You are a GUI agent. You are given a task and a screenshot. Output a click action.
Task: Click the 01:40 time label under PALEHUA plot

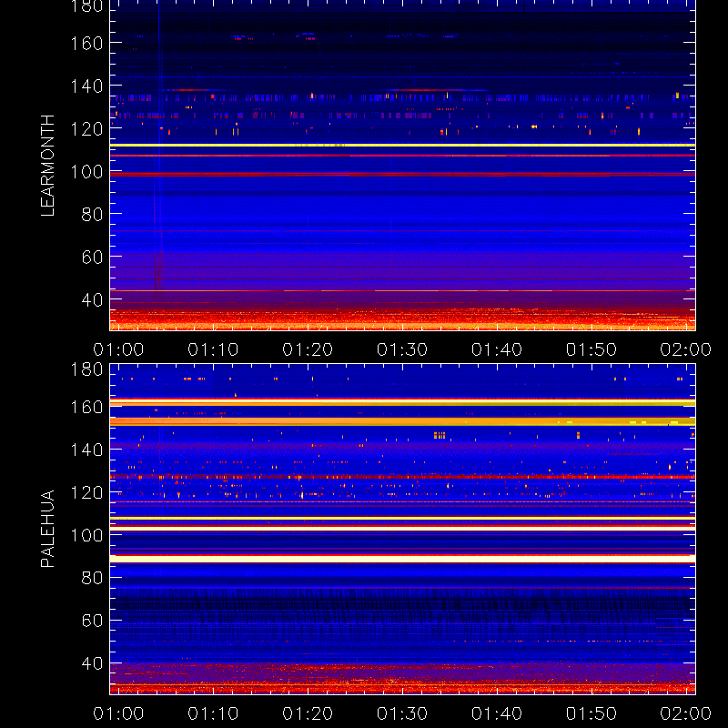(497, 713)
